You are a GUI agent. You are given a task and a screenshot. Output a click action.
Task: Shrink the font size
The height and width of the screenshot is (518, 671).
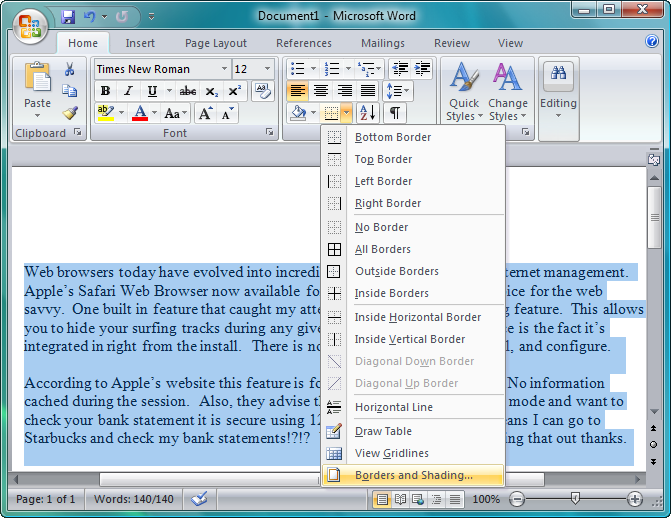click(228, 113)
